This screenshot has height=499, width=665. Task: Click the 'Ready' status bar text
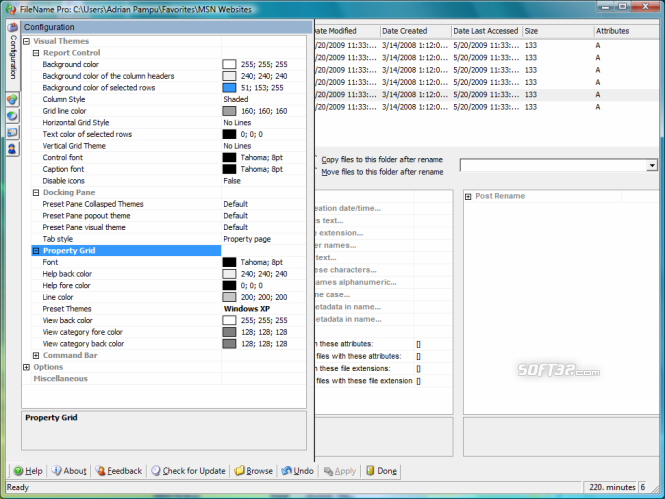tap(18, 487)
